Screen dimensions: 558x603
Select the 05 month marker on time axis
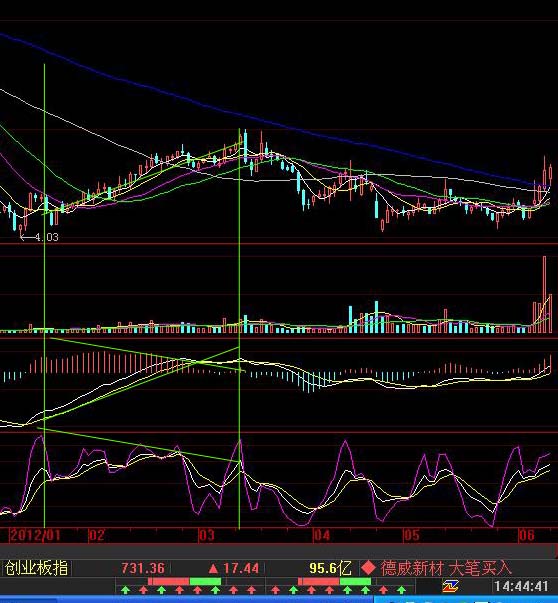point(411,535)
